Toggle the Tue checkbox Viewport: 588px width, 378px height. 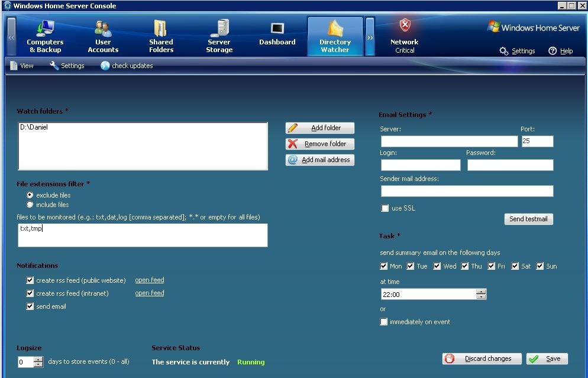[411, 266]
